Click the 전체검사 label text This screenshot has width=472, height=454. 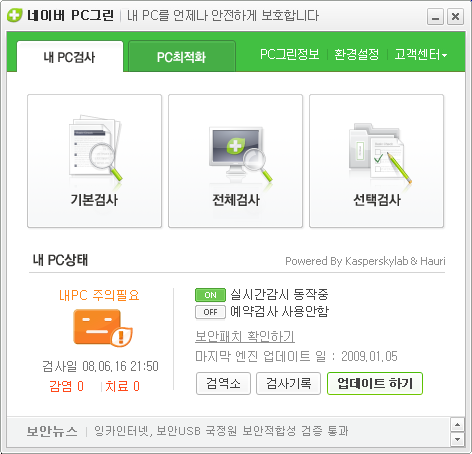236,200
